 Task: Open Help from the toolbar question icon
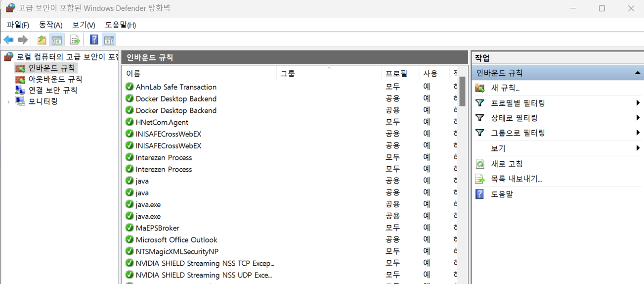point(94,40)
